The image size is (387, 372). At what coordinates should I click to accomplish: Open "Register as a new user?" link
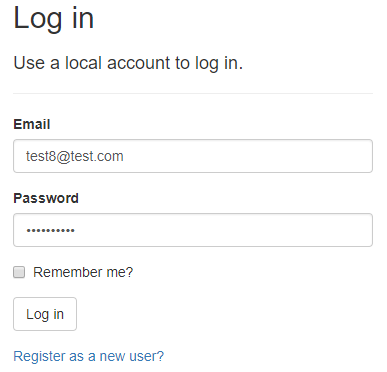tap(89, 356)
